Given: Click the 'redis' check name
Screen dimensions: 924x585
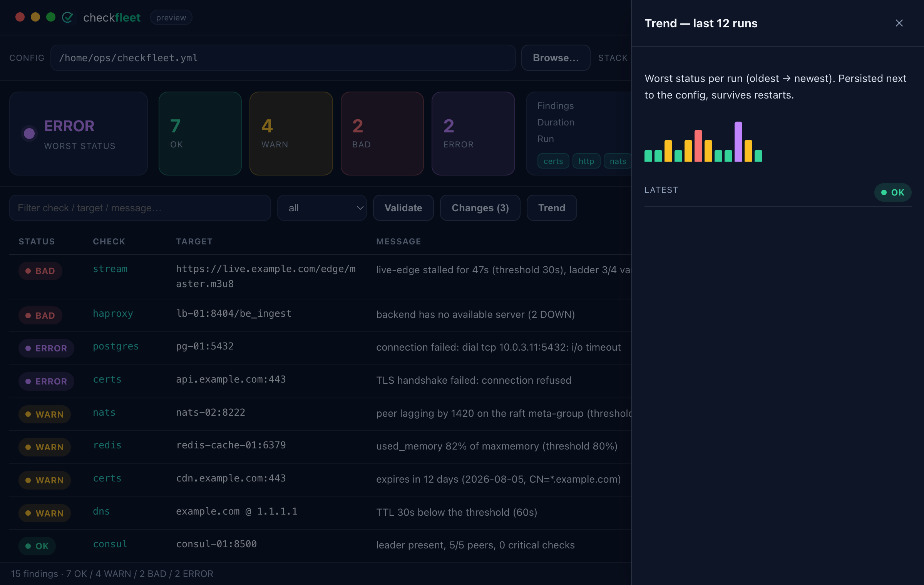Looking at the screenshot, I should (x=107, y=445).
